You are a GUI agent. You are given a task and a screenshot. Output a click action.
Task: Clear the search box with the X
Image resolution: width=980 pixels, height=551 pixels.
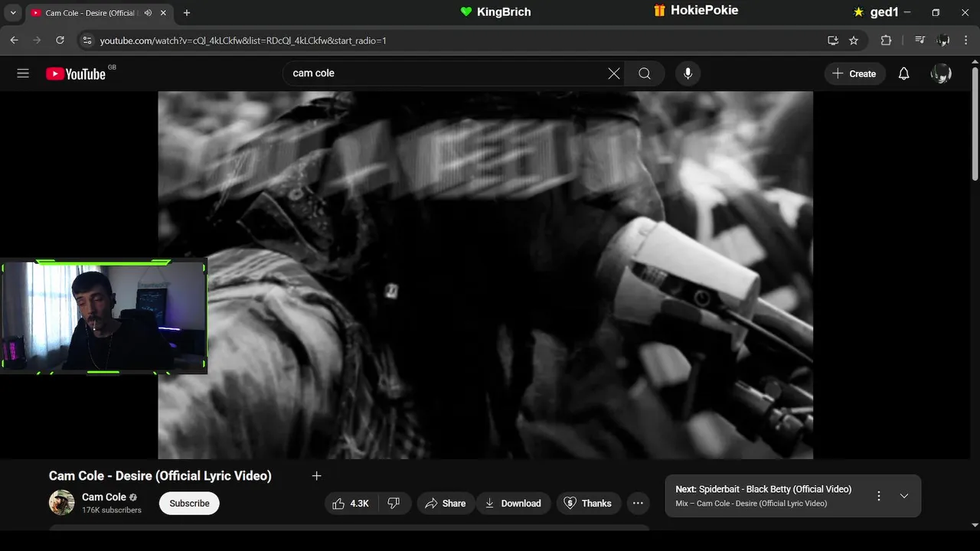pos(614,73)
